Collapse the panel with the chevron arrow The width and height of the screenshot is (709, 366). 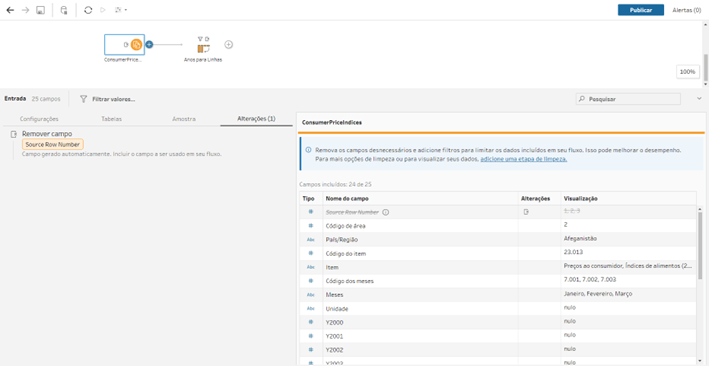[x=699, y=98]
